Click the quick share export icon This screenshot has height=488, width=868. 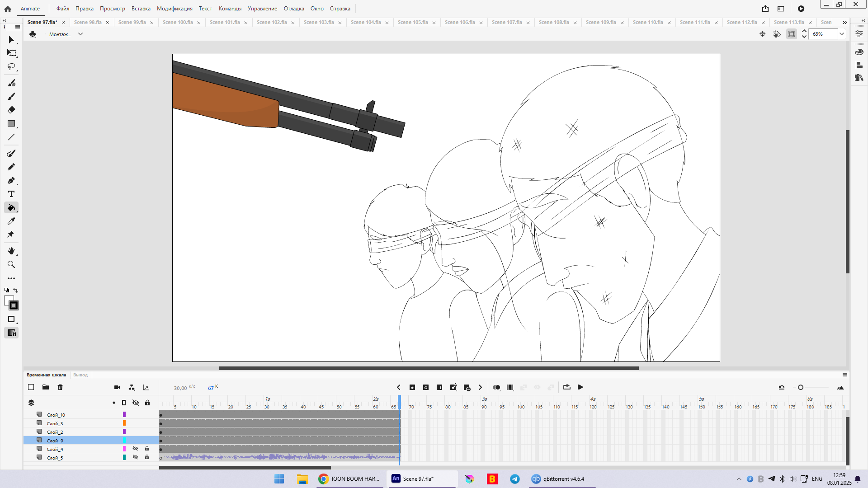tap(765, 9)
